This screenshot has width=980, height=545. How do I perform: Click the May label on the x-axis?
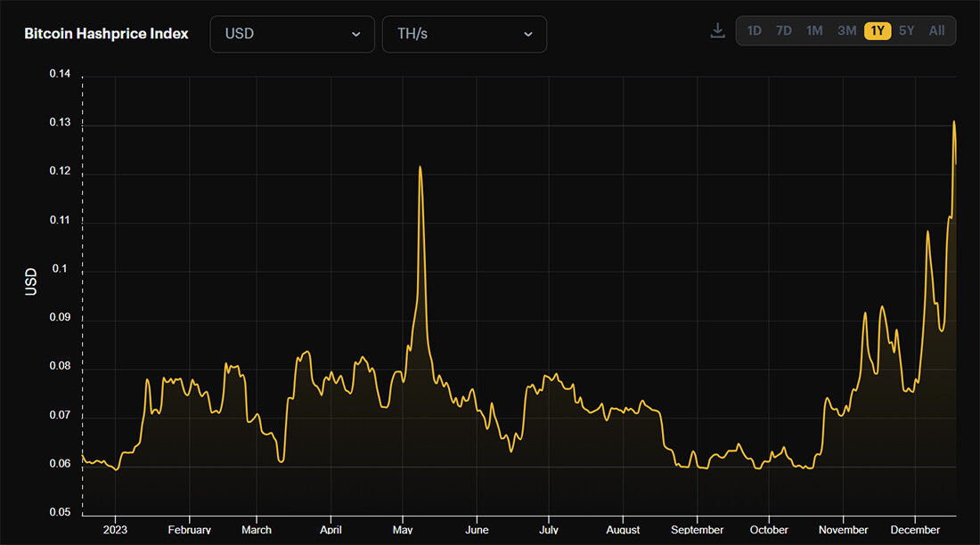click(x=403, y=529)
